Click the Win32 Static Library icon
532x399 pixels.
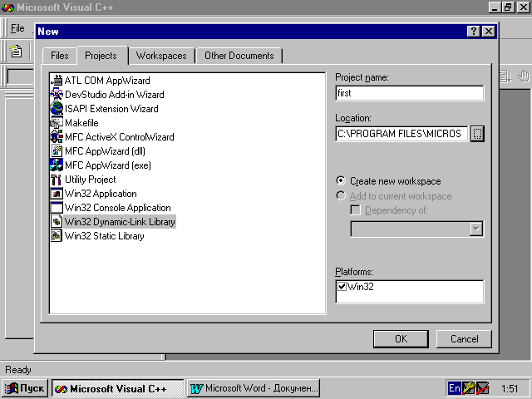pos(57,236)
